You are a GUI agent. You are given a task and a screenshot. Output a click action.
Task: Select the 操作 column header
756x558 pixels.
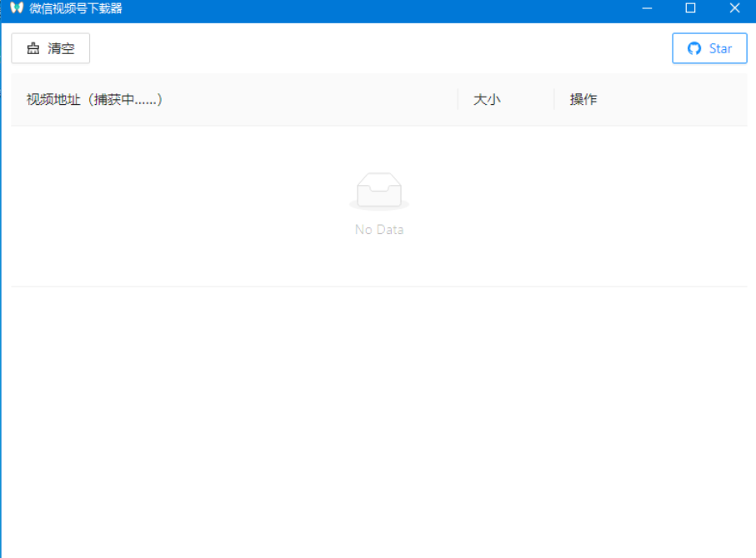(x=650, y=99)
